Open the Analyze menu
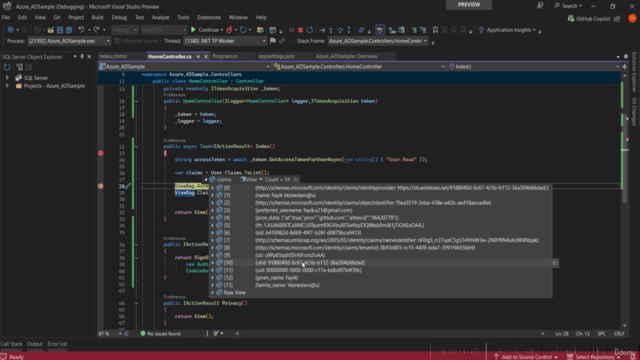Image resolution: width=640 pixels, height=360 pixels. [x=160, y=18]
